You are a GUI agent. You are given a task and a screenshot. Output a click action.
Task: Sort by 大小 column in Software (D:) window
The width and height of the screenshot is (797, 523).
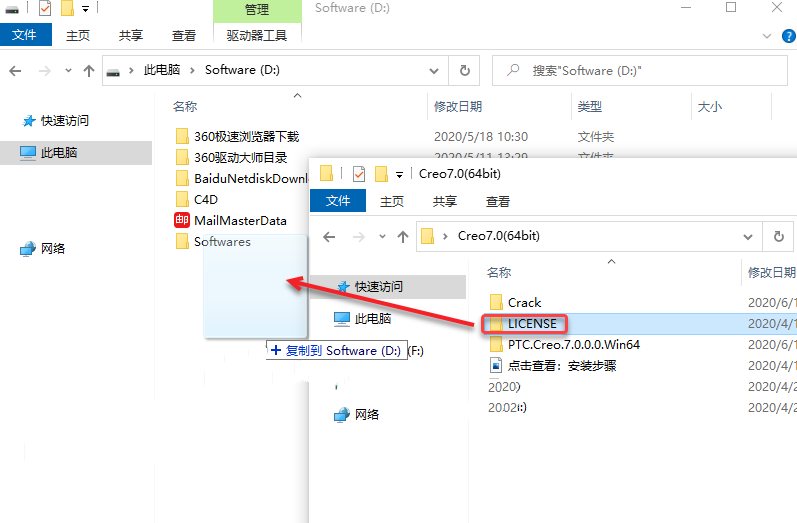(x=710, y=106)
